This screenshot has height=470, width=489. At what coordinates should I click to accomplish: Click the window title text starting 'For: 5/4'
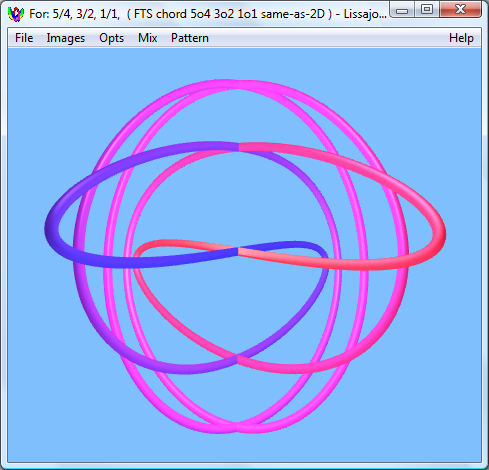[x=207, y=14]
